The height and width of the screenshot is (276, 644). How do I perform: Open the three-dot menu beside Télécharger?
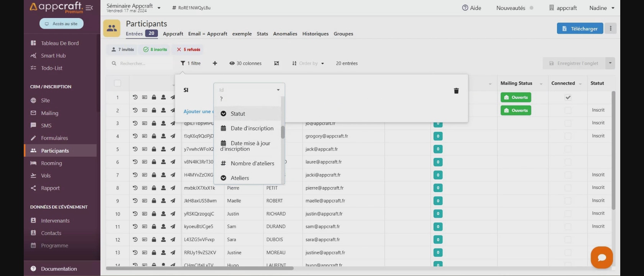(x=611, y=28)
